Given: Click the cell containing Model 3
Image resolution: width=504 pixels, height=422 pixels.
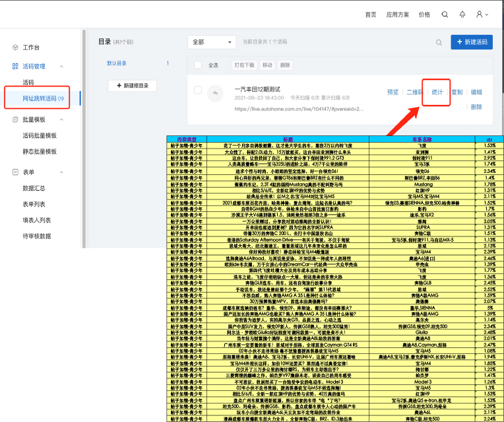Looking at the screenshot, I should 422,382.
